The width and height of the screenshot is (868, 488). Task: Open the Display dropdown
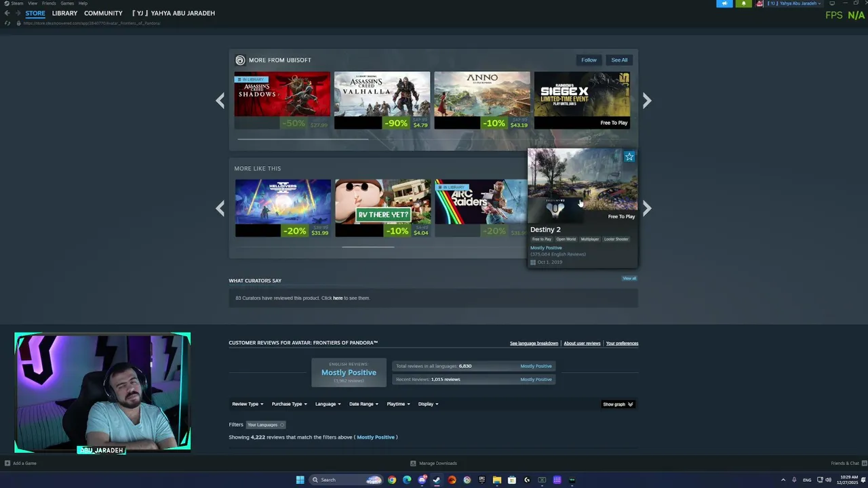[428, 404]
